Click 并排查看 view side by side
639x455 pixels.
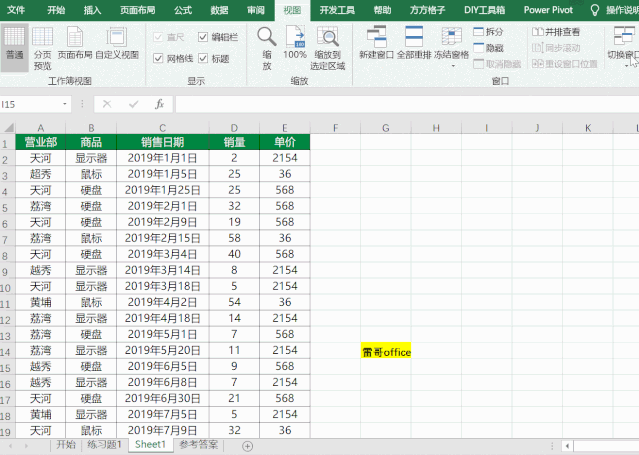556,32
